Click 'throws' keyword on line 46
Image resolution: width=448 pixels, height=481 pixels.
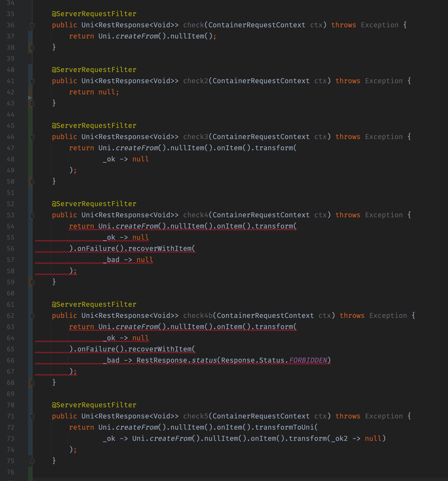(348, 137)
